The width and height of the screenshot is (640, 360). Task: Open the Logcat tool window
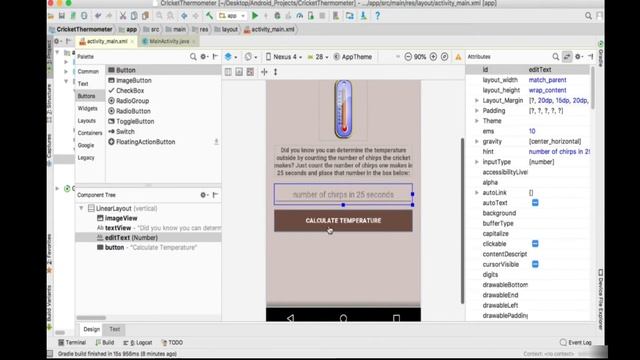pos(138,342)
